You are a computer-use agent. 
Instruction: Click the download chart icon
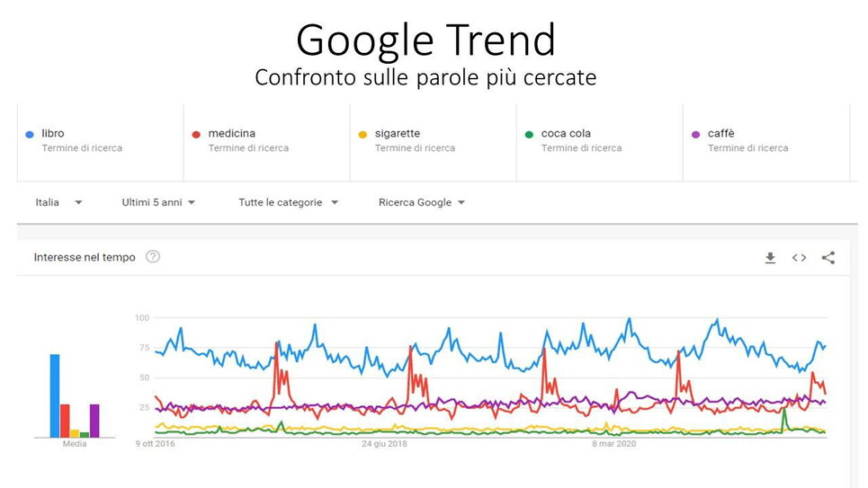pyautogui.click(x=770, y=258)
